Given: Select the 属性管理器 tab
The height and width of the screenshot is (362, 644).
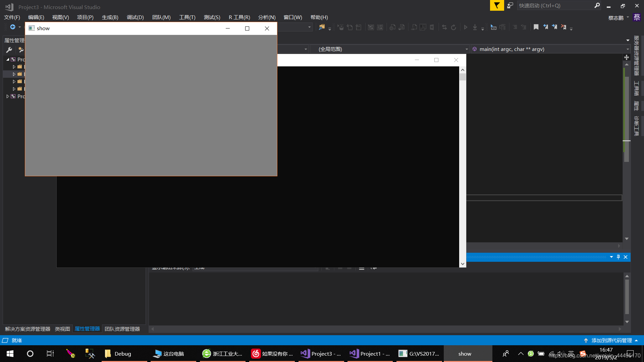Looking at the screenshot, I should pyautogui.click(x=87, y=329).
